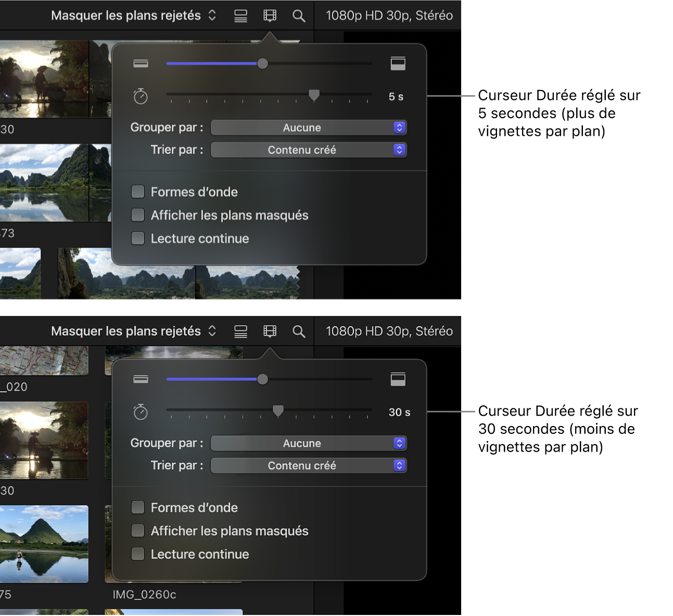Open Grouper par dropdown in 30 s popover
The height and width of the screenshot is (616, 673).
pyautogui.click(x=309, y=443)
